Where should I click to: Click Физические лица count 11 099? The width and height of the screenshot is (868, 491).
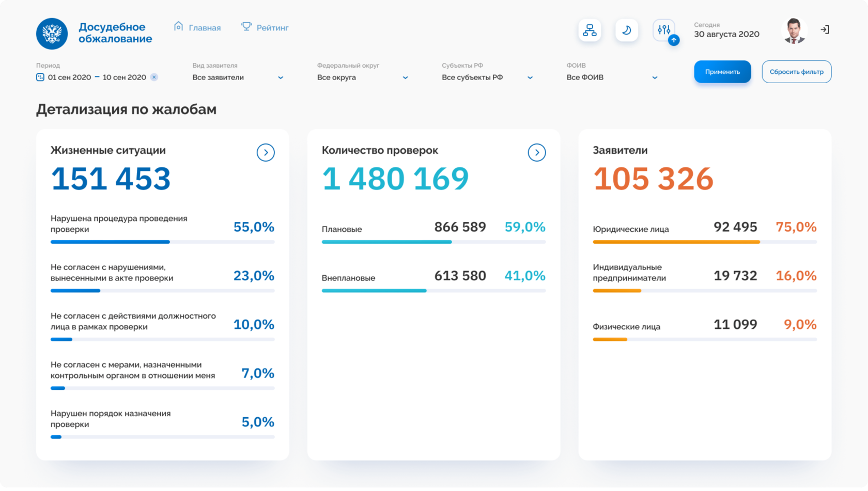click(735, 325)
